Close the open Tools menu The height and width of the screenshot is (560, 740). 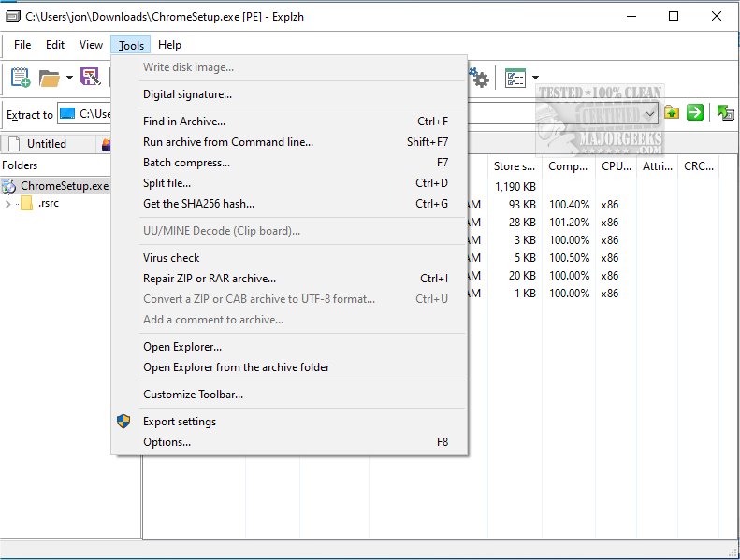(131, 45)
